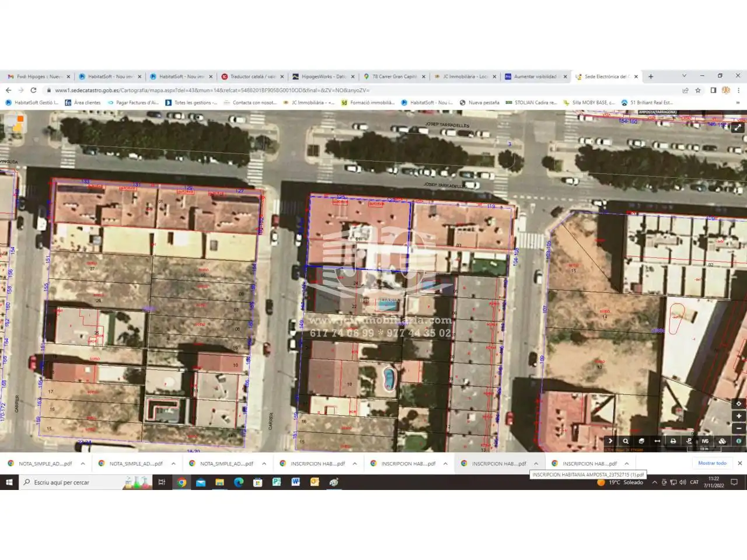Screen dimensions: 747x560
Task: Open options for second NOTA_SIMPLE_AD download
Action: (x=173, y=464)
